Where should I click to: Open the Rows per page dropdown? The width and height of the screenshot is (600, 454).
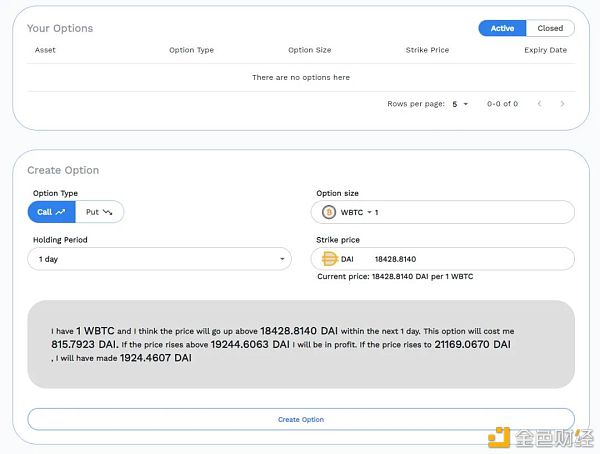pyautogui.click(x=460, y=104)
